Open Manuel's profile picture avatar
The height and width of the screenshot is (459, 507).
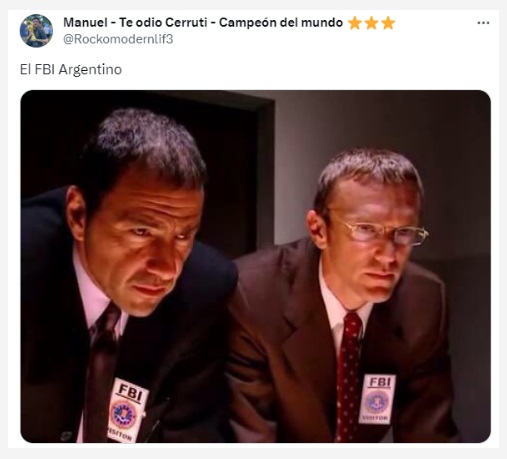(x=36, y=31)
